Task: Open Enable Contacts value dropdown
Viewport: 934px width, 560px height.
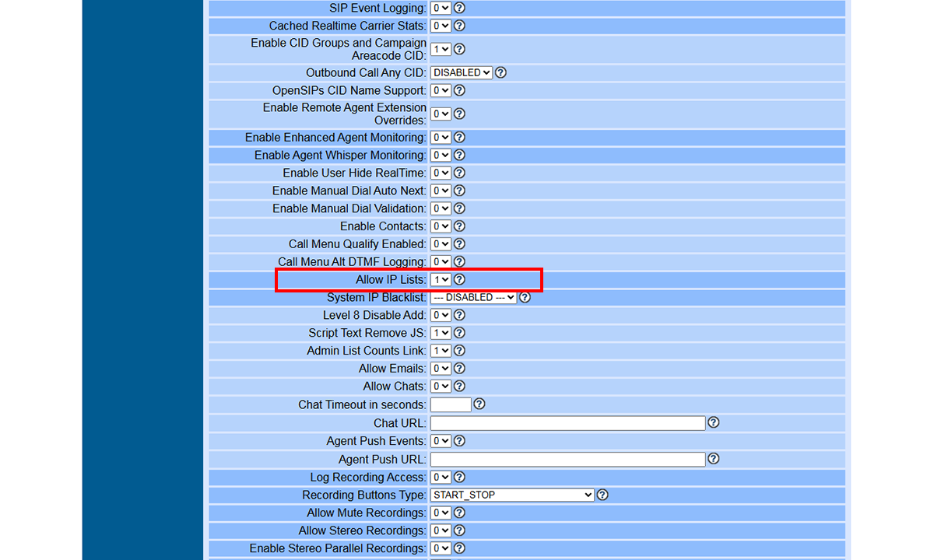Action: (x=441, y=226)
